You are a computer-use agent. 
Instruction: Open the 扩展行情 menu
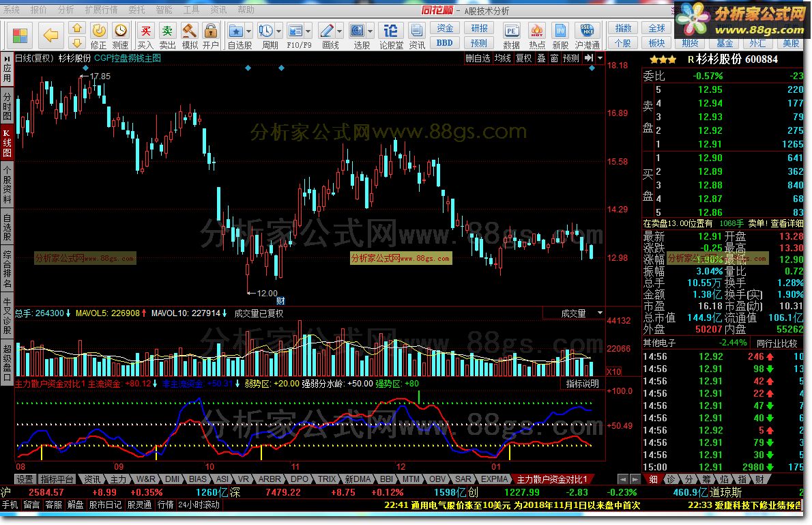(x=101, y=10)
